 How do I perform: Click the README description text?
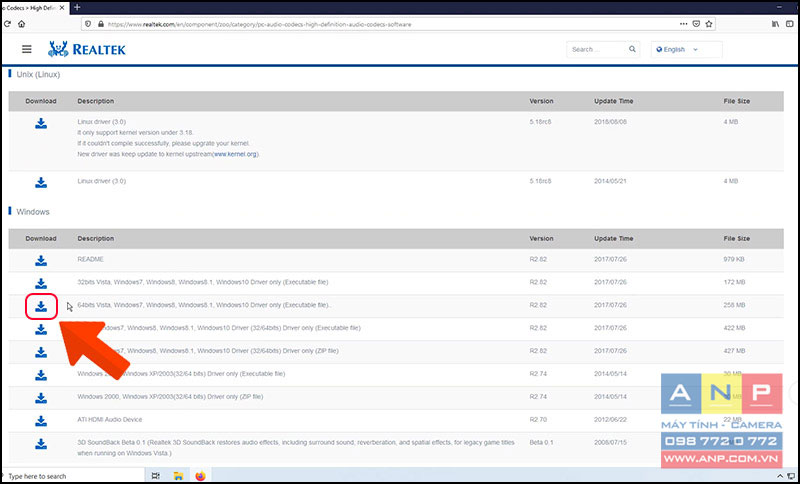(x=90, y=259)
